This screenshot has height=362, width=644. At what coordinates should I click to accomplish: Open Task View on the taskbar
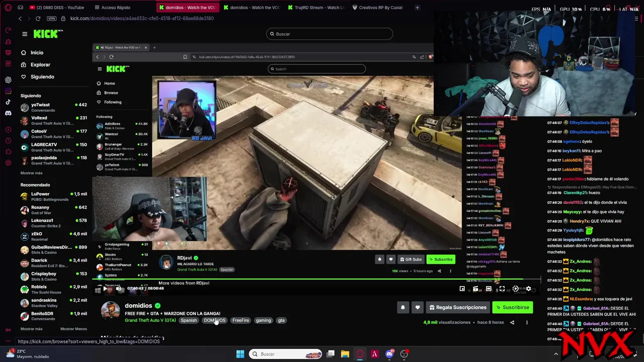[331, 354]
